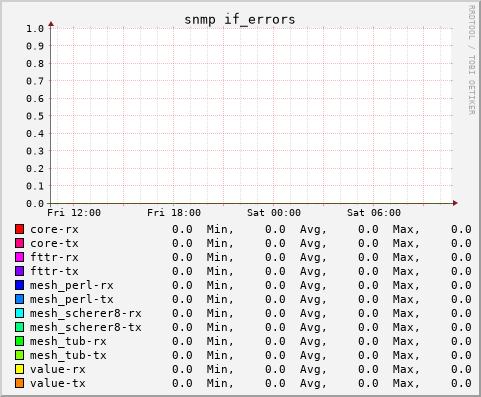The height and width of the screenshot is (397, 481).
Task: Select the teal mesh_scherer8-tx swatch
Action: click(19, 327)
